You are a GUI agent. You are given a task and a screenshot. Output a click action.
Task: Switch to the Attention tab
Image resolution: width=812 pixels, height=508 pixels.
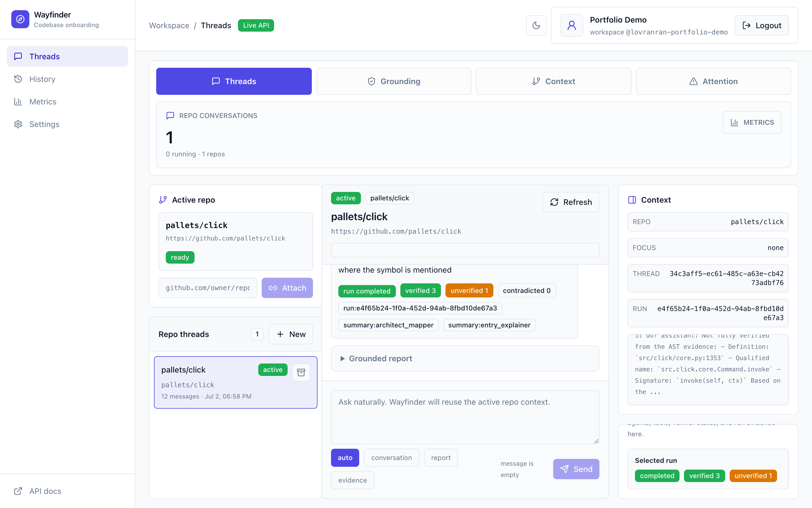click(x=713, y=81)
